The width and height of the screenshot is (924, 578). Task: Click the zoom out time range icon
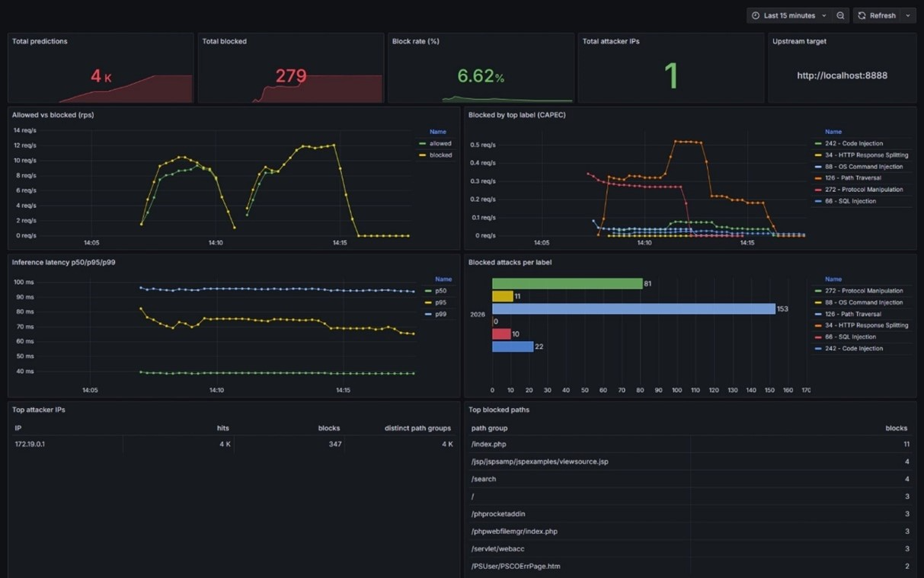[840, 15]
